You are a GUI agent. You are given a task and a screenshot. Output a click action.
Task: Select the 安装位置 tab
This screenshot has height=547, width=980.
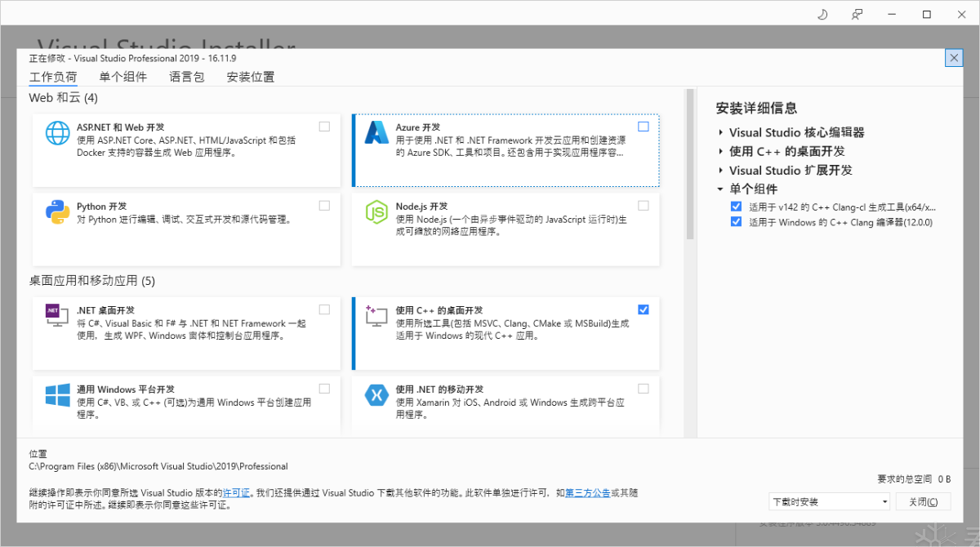[251, 77]
